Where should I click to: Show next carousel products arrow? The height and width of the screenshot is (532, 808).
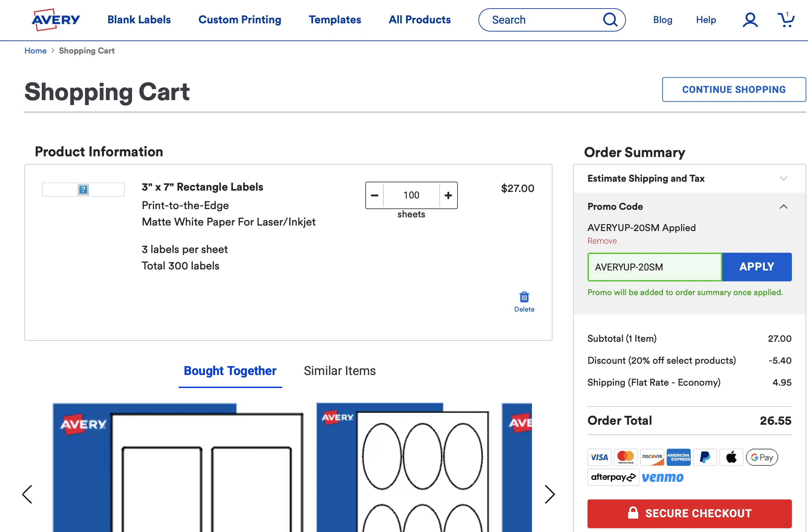click(x=549, y=494)
